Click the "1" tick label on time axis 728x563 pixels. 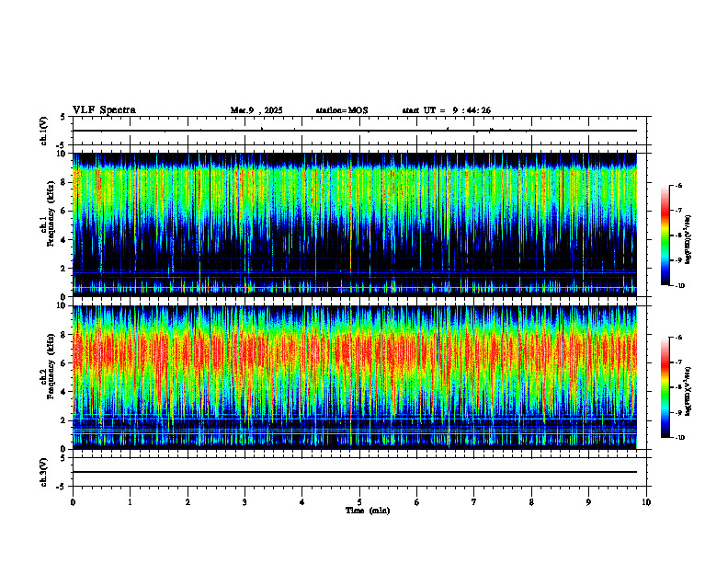pos(130,502)
